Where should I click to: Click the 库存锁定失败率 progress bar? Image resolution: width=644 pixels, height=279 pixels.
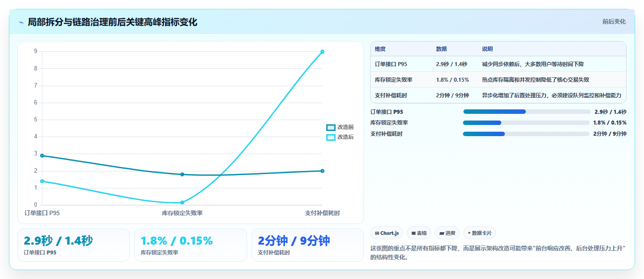click(x=526, y=123)
